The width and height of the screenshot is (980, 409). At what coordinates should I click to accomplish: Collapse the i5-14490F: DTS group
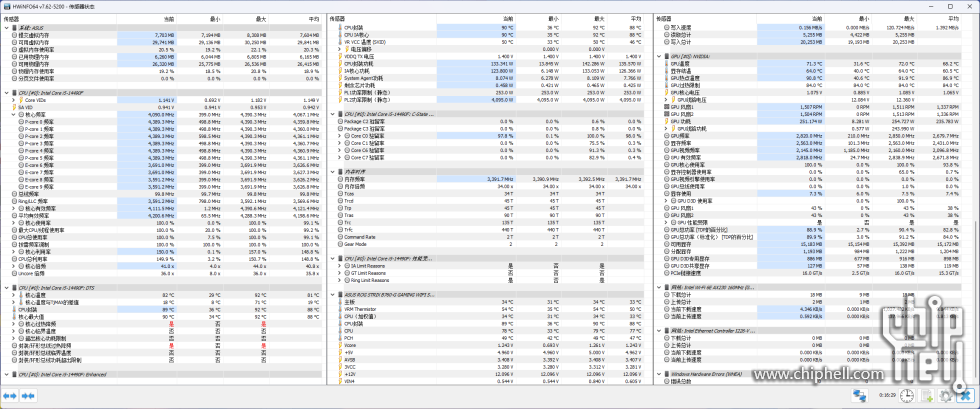click(6, 288)
